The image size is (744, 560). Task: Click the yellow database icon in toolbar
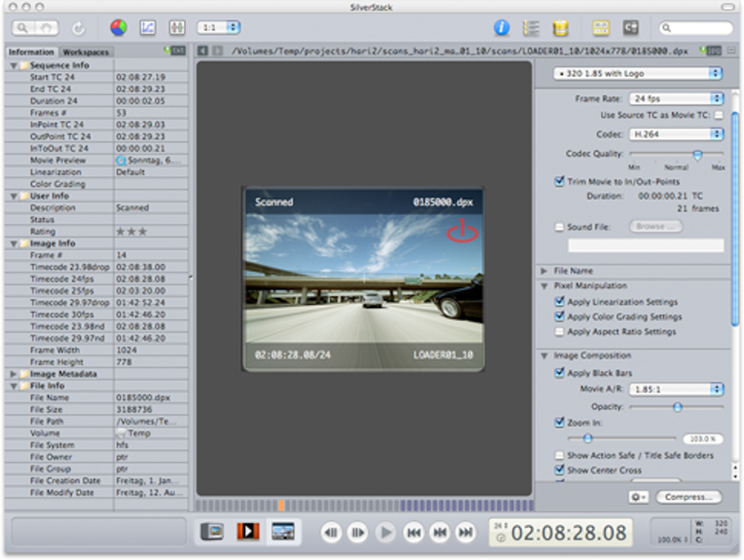coord(560,28)
